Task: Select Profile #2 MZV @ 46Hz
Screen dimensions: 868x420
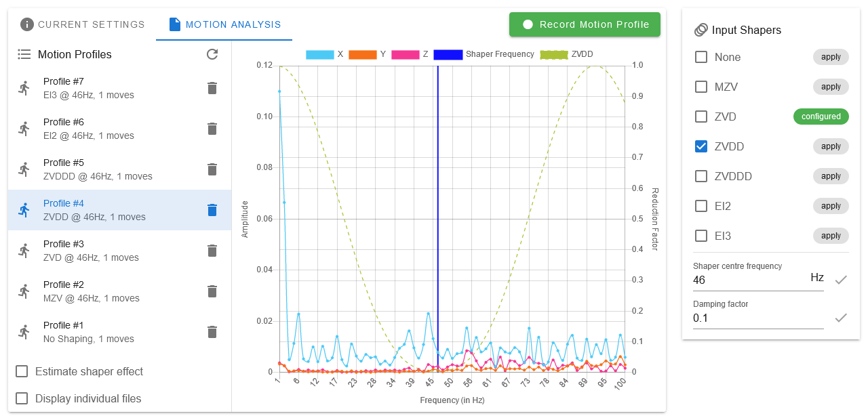Action: coord(120,291)
